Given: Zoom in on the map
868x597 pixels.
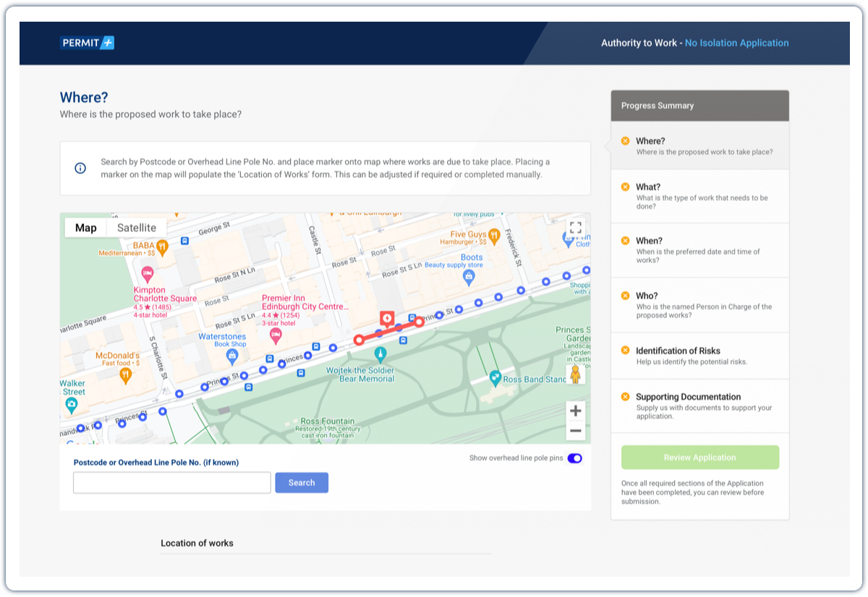Looking at the screenshot, I should pos(576,411).
